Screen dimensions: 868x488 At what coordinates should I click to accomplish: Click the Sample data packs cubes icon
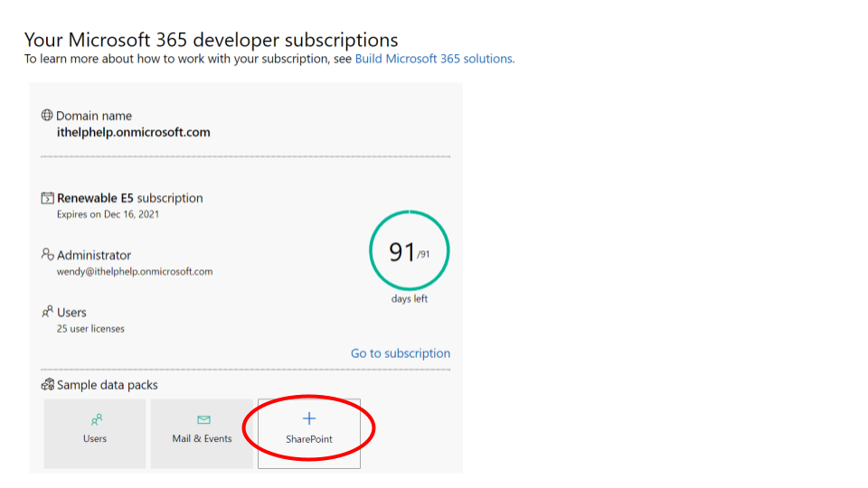[48, 384]
